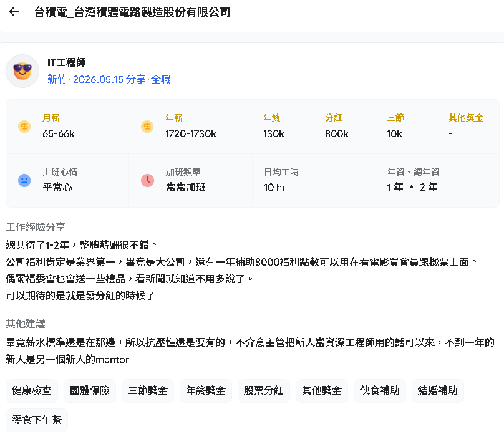This screenshot has width=504, height=439.
Task: Click the 常常加班 overtime value
Action: coord(186,187)
